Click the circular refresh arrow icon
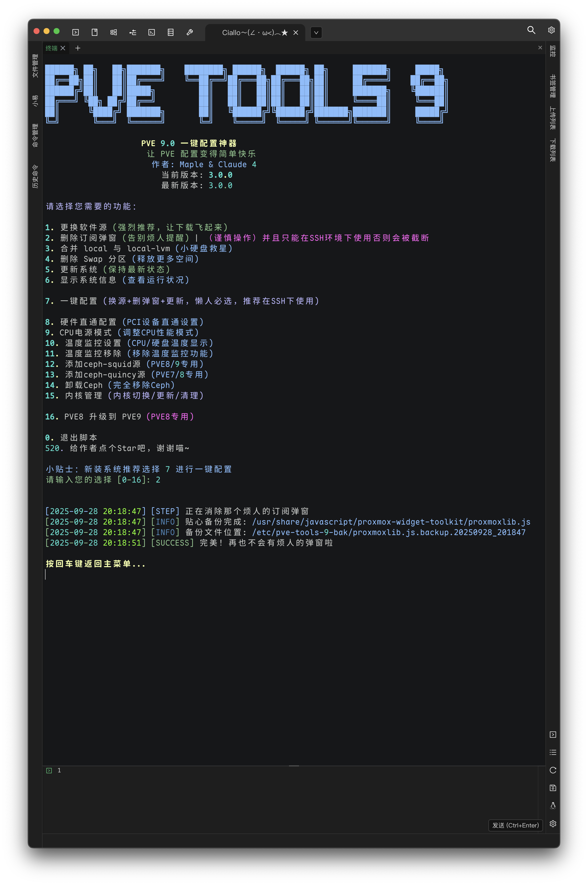Viewport: 588px width, 885px height. coord(553,770)
